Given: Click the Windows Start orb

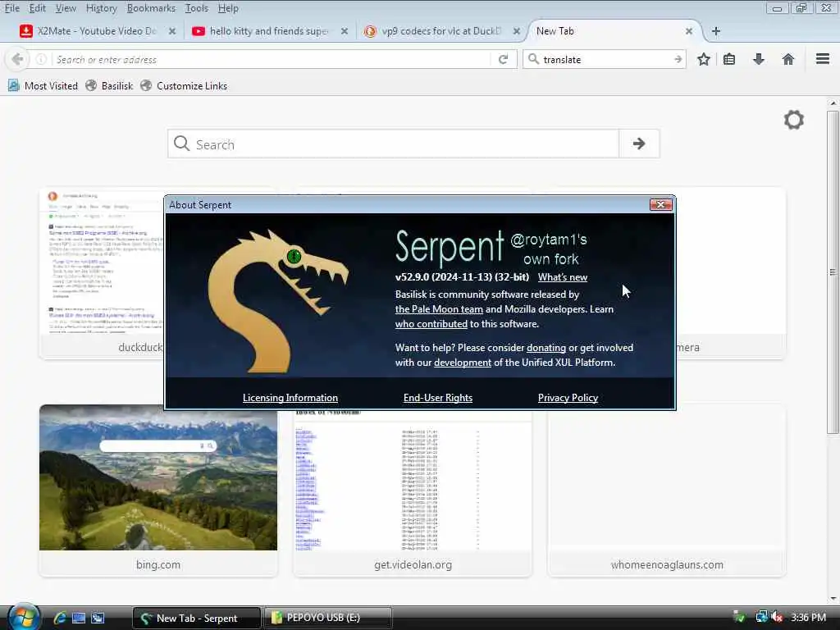Looking at the screenshot, I should tap(22, 617).
